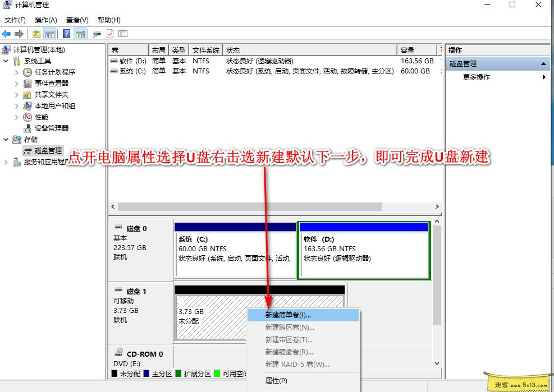
Task: Click the green 可用空间 legend swatch
Action: (216, 373)
